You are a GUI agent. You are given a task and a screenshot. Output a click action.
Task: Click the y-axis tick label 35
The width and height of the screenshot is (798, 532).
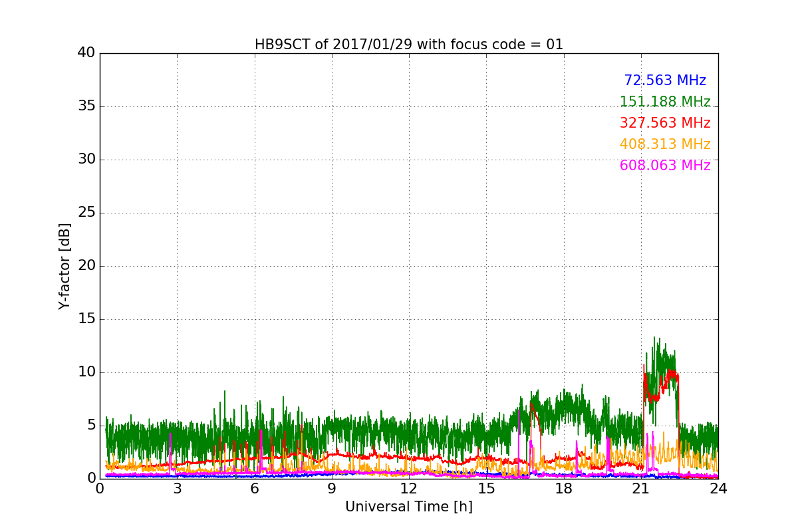[86, 106]
